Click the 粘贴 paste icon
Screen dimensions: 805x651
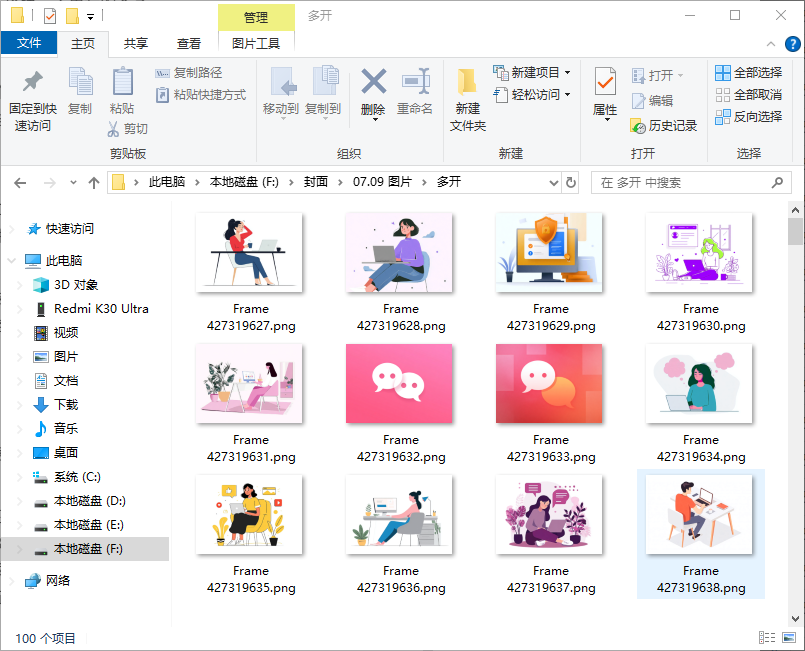(x=123, y=81)
